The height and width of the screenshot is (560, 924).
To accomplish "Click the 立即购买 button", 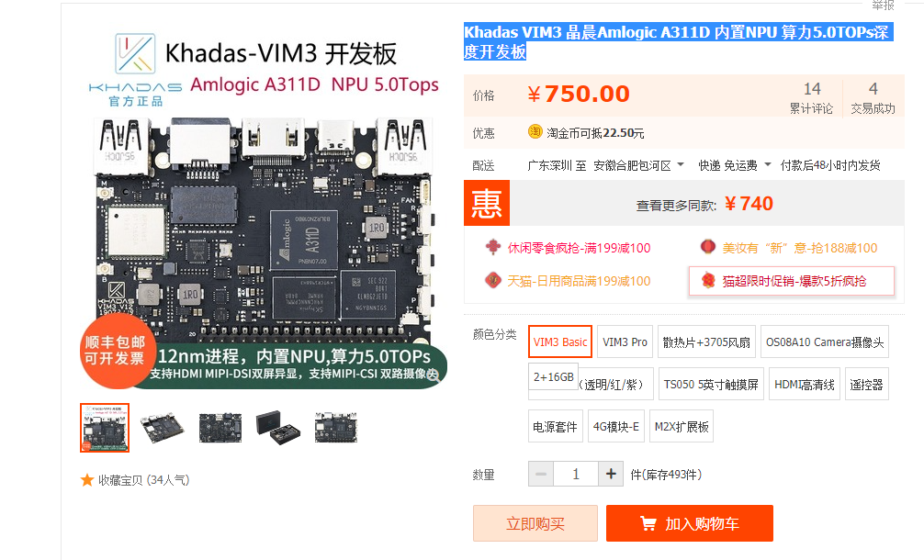I will click(535, 523).
